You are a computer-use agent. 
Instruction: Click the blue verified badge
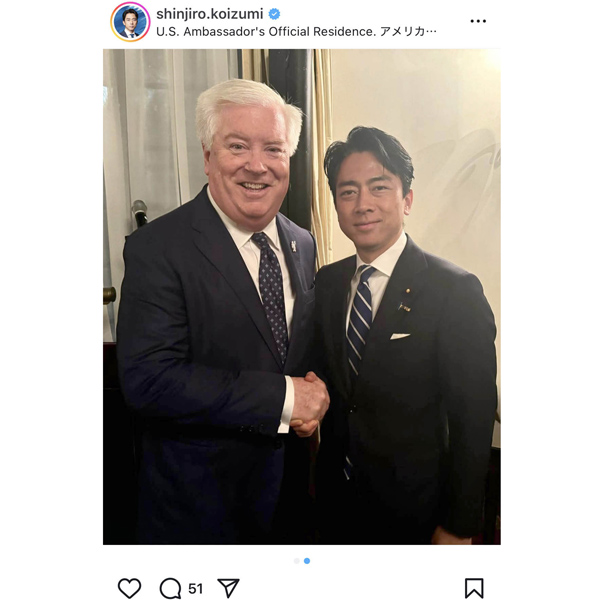pos(274,14)
